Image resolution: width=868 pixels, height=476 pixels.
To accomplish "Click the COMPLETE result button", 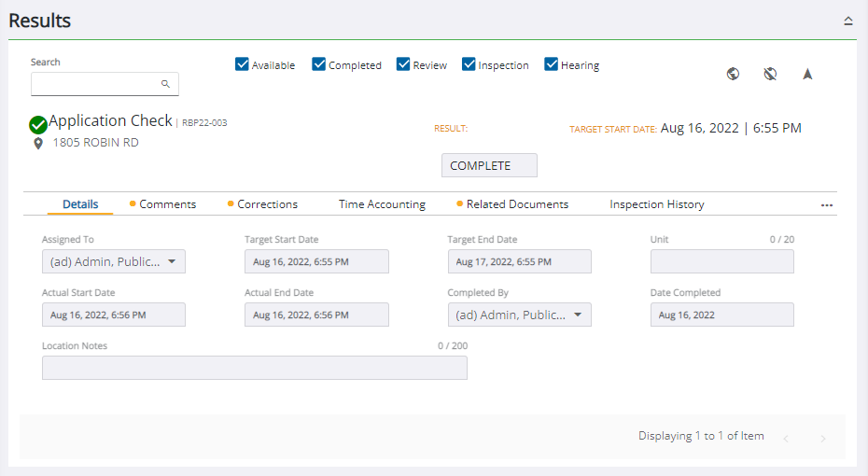I will coord(489,165).
